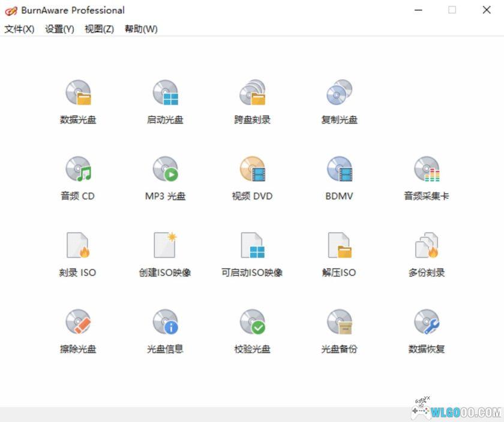Select the MP3 光盘 tool

pos(165,177)
